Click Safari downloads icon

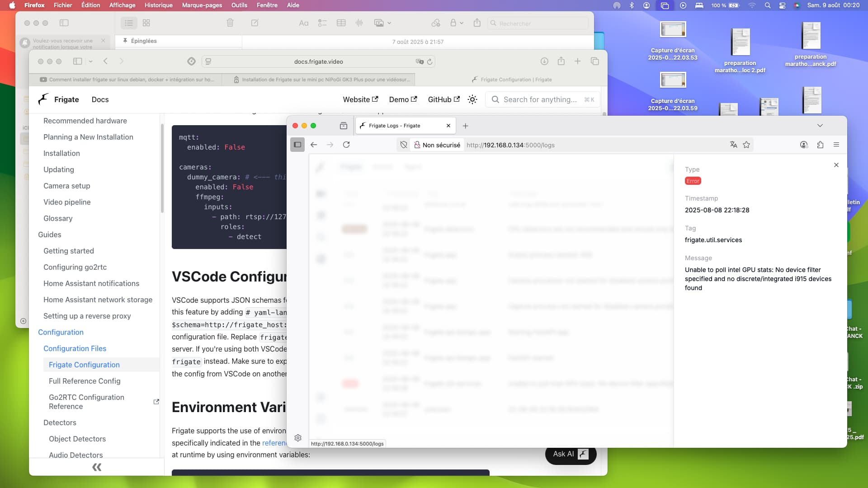[x=544, y=61]
